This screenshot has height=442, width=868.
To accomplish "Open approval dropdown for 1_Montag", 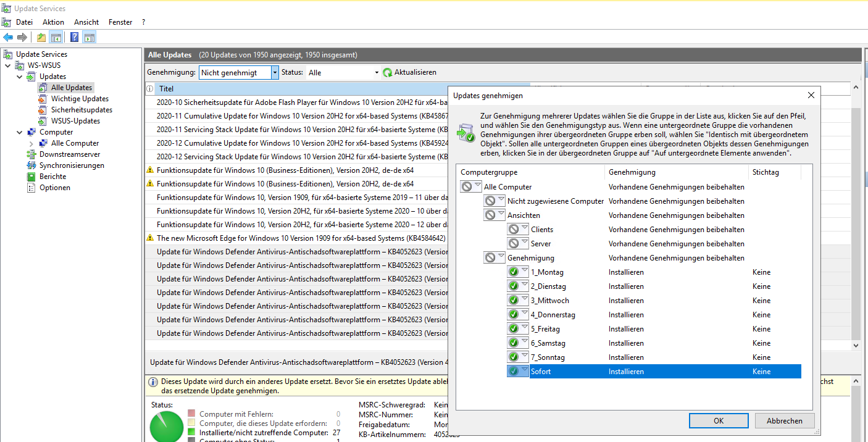I will [x=517, y=272].
